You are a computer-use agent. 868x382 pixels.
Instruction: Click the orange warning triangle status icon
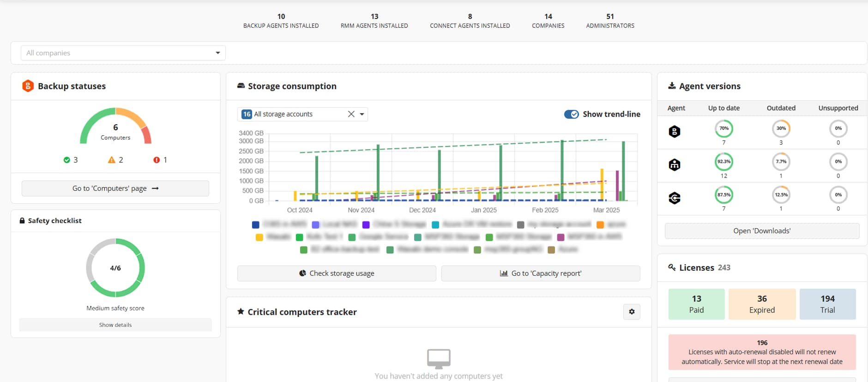[111, 160]
